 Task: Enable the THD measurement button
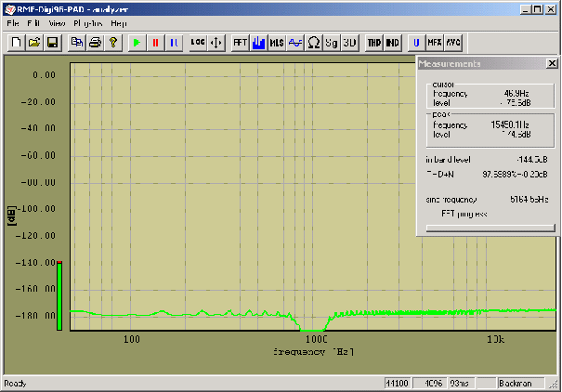[x=373, y=42]
